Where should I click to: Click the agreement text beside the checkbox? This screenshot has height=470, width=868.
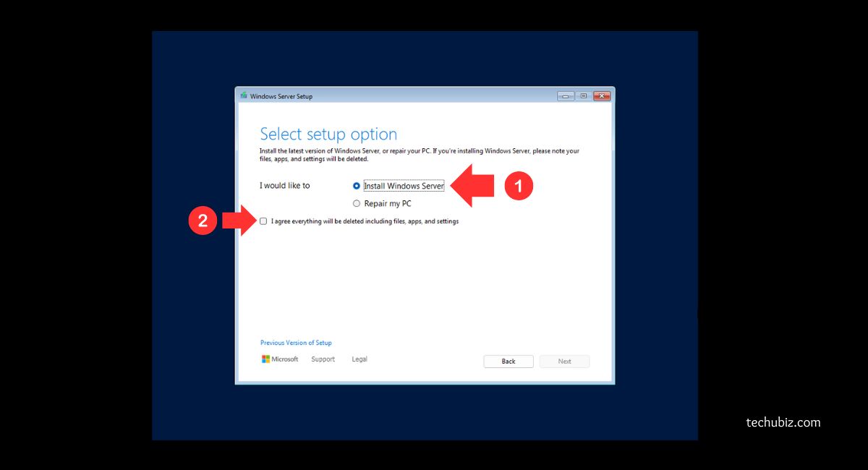tap(365, 221)
